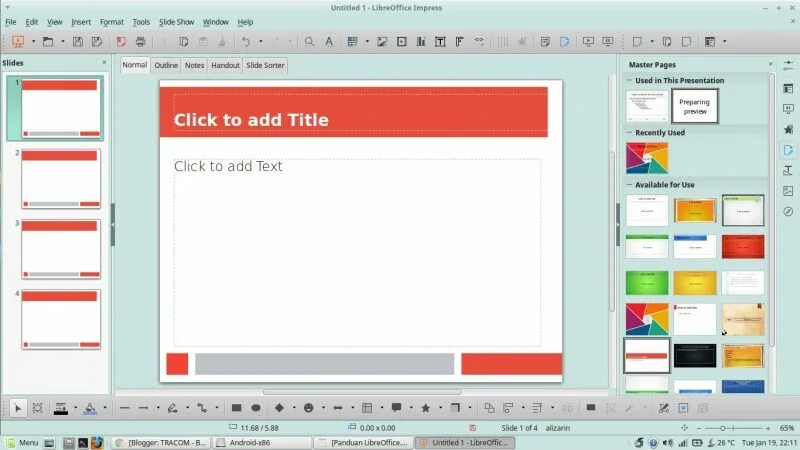Click the Save document icon
Screen dimensions: 800x450
[78, 42]
